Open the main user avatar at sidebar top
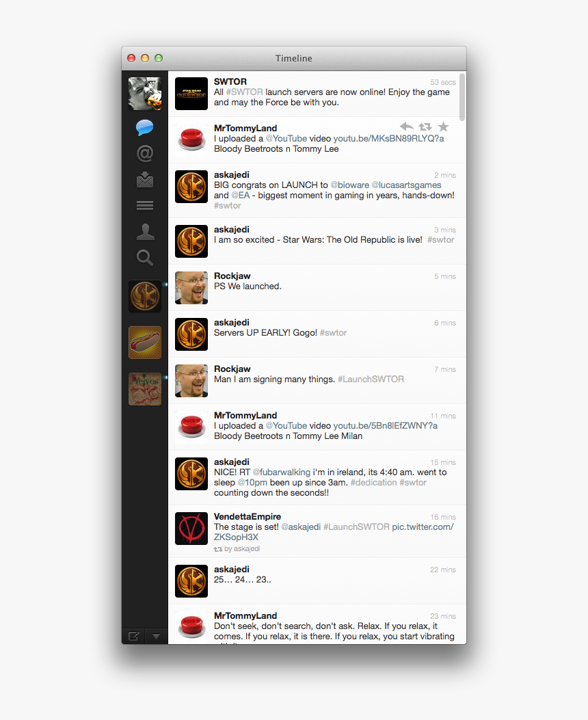588x720 pixels. coord(144,94)
